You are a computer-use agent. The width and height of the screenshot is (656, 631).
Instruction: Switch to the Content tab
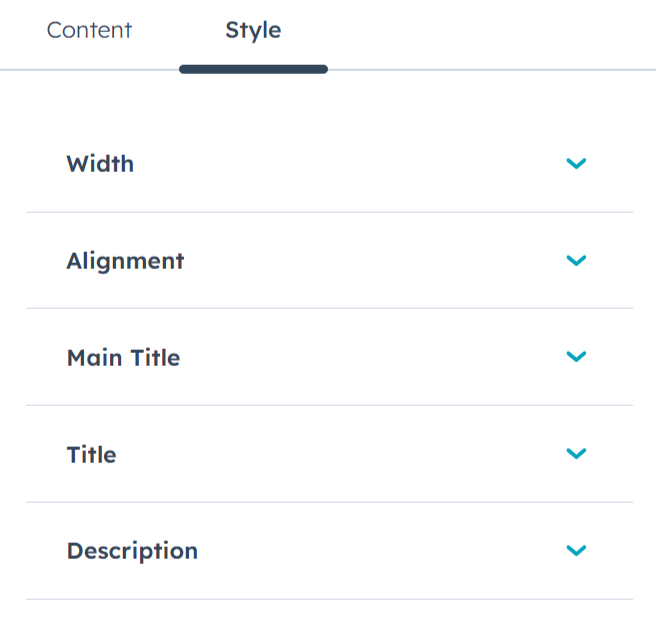pyautogui.click(x=89, y=30)
